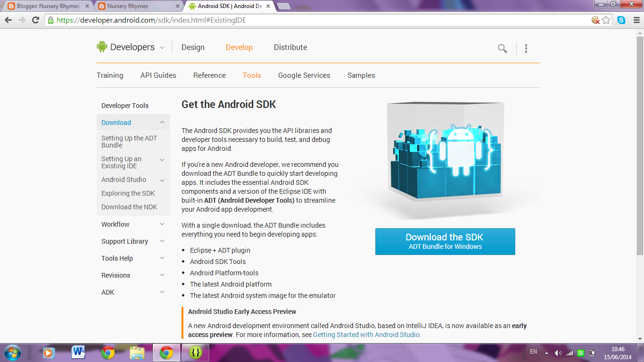This screenshot has width=644, height=362.
Task: Expand Setting Up an Existing IDE chevron
Action: click(x=162, y=160)
